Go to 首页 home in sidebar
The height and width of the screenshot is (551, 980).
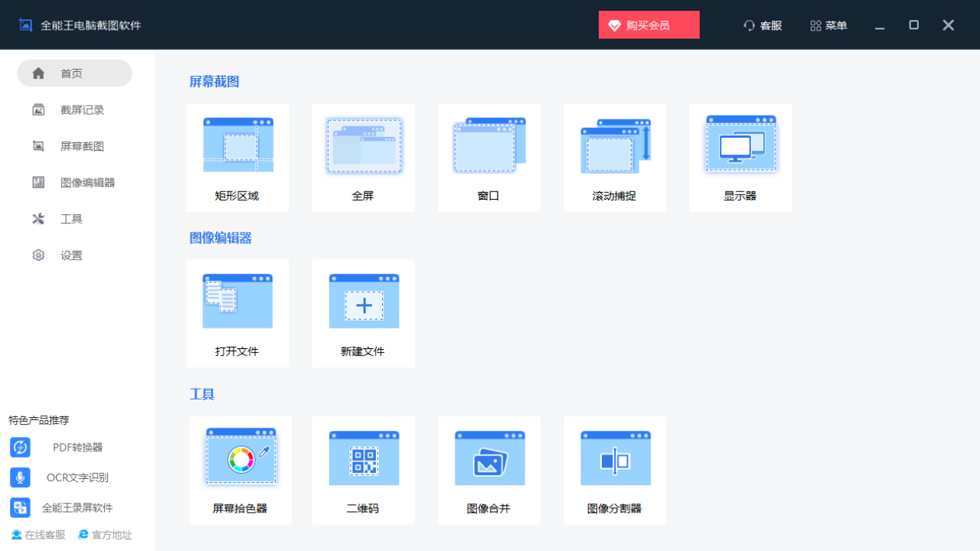(74, 73)
